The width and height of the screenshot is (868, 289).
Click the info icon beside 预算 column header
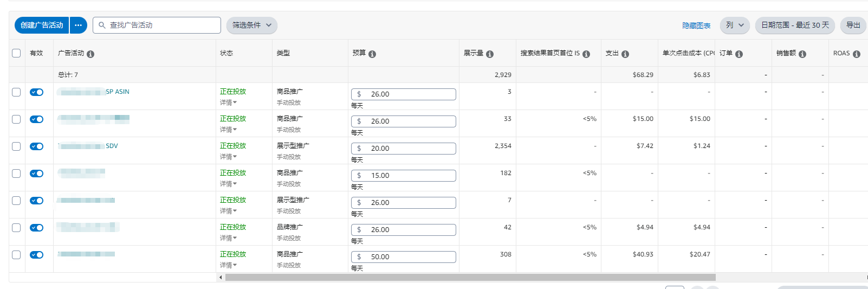tap(372, 54)
